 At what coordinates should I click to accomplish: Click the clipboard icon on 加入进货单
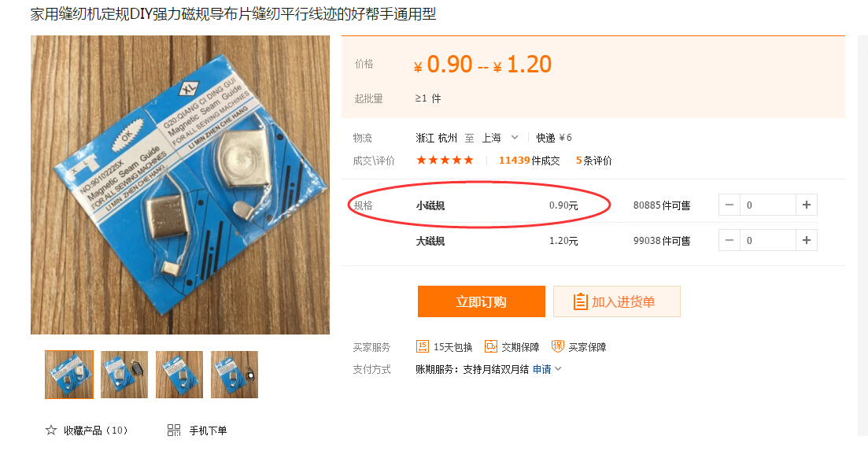[x=580, y=301]
